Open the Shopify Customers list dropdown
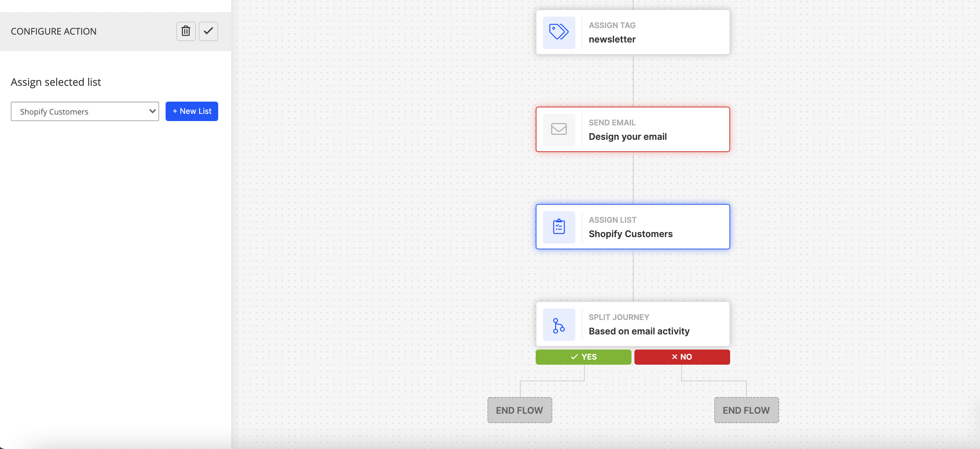 [x=85, y=111]
